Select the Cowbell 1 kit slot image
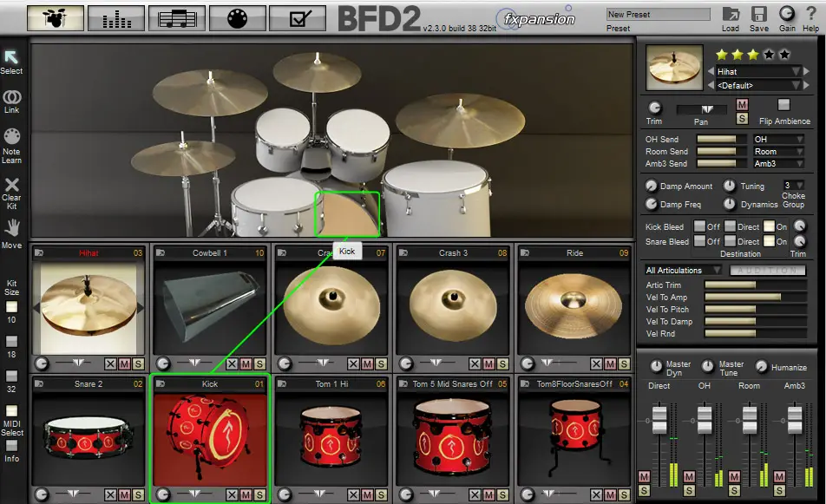Screen dimensions: 826x504 tap(210, 309)
